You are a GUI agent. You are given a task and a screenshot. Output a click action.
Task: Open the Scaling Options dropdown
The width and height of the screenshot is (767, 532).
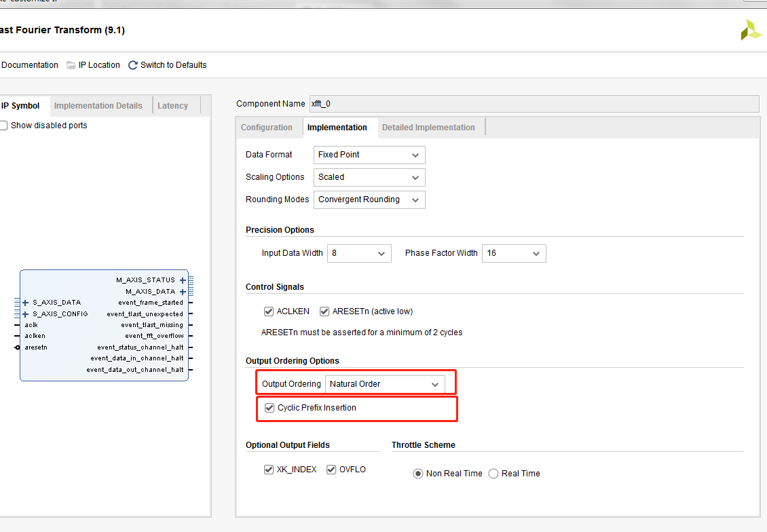(x=369, y=178)
